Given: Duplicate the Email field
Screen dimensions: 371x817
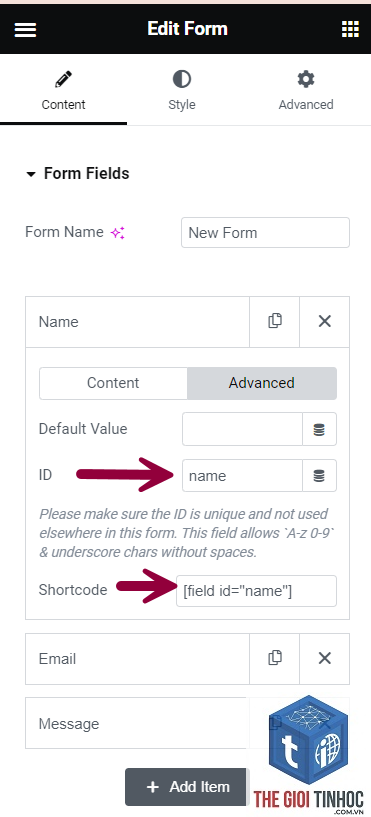Looking at the screenshot, I should (x=275, y=659).
